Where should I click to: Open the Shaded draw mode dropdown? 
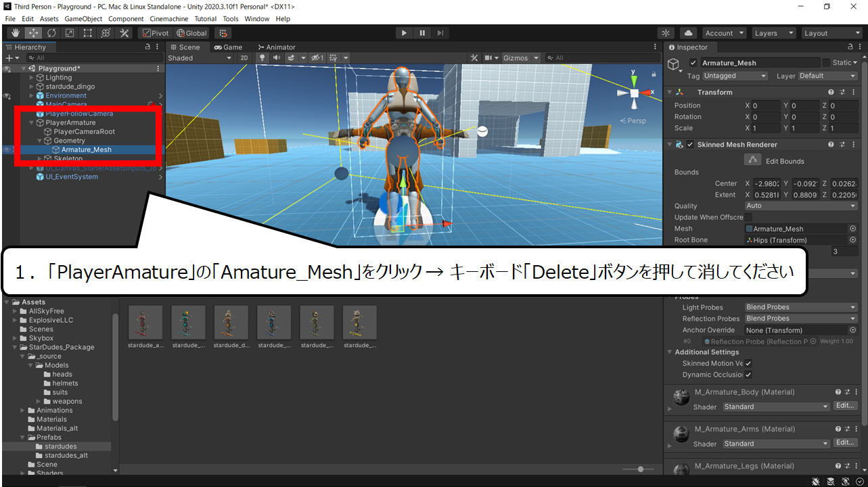(x=200, y=58)
